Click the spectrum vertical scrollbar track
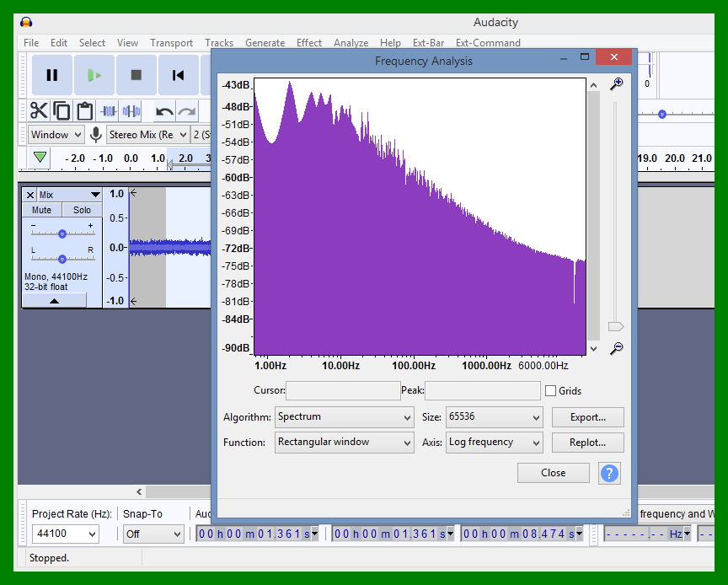This screenshot has width=728, height=585. [593, 216]
